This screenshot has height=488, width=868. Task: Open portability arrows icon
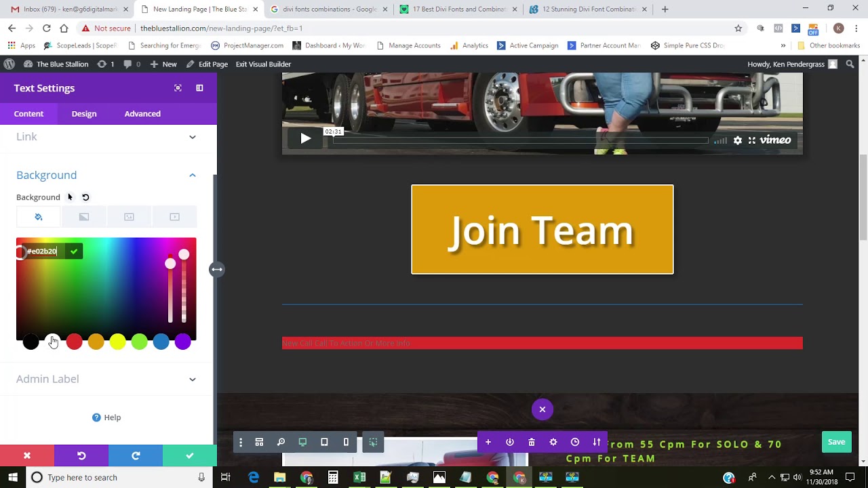click(597, 442)
